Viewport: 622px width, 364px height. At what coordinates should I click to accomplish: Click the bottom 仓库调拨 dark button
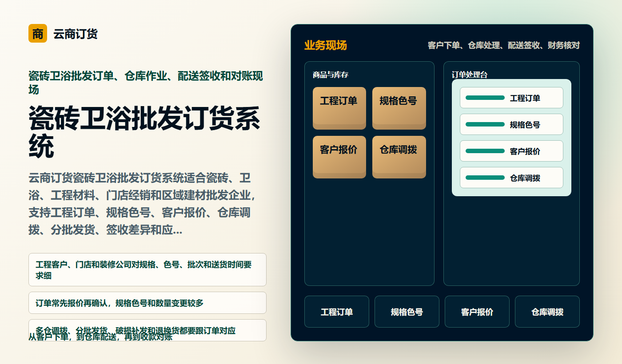[547, 312]
